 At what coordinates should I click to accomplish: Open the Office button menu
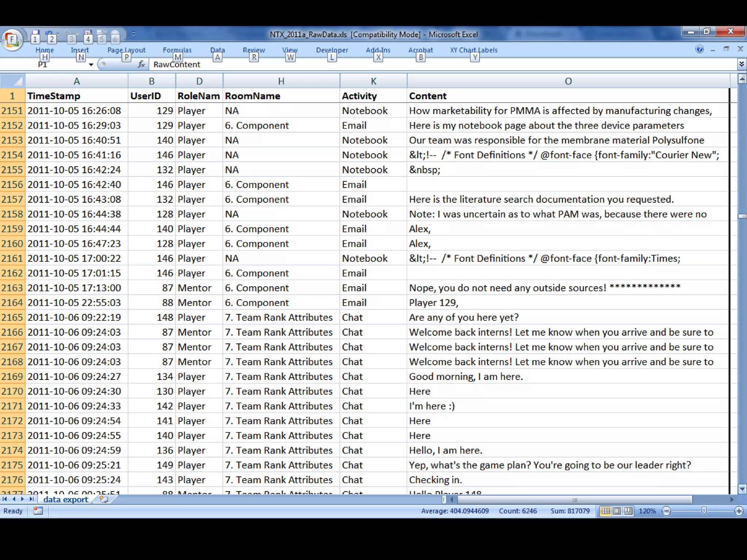point(12,39)
